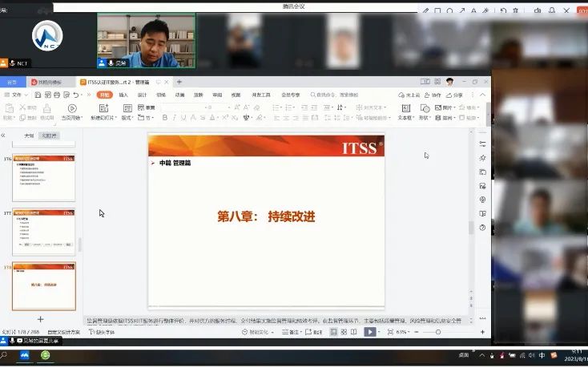Image resolution: width=588 pixels, height=368 pixels.
Task: Click the text box icon
Action: click(x=405, y=108)
